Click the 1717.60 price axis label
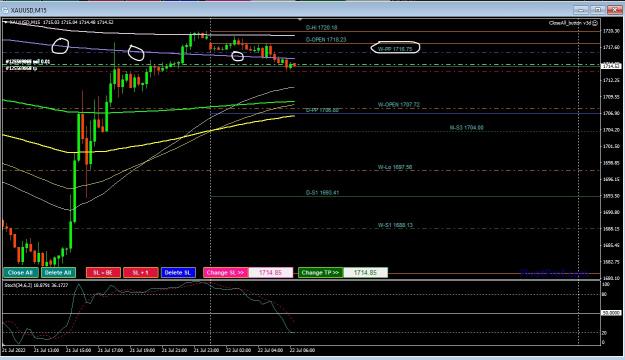This screenshot has height=360, width=625. tap(611, 47)
